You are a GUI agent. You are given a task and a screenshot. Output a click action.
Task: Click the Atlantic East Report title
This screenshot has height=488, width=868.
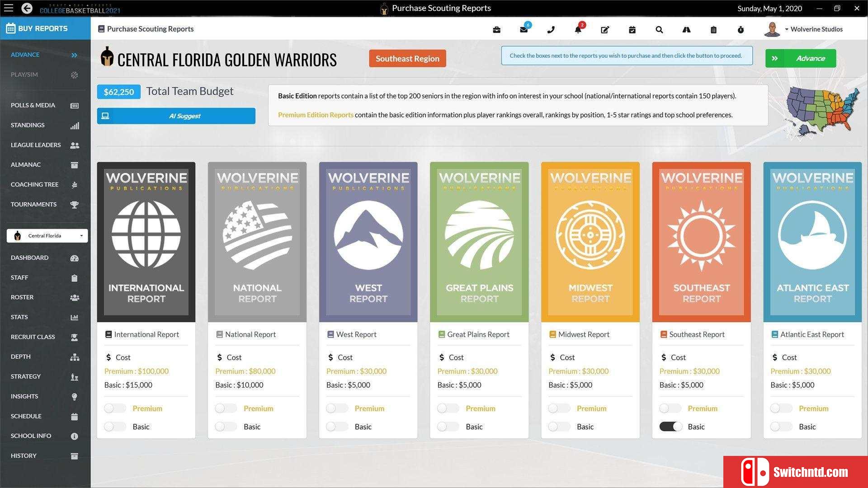coord(812,334)
